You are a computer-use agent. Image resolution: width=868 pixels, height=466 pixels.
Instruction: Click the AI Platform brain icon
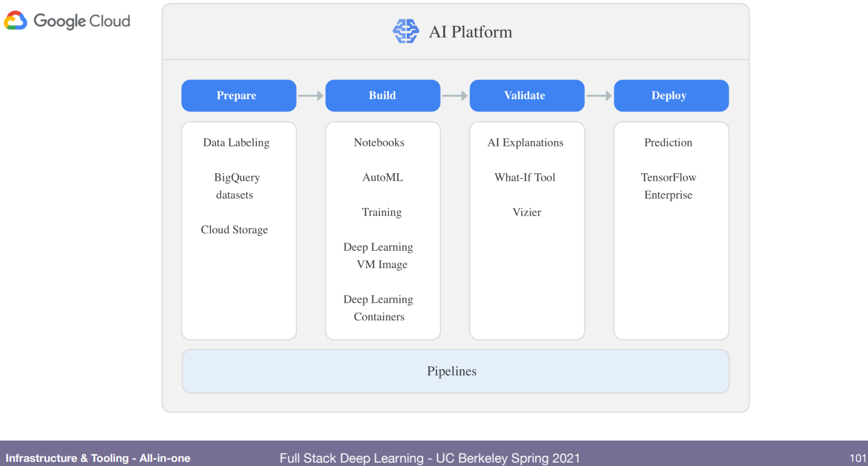pyautogui.click(x=405, y=32)
